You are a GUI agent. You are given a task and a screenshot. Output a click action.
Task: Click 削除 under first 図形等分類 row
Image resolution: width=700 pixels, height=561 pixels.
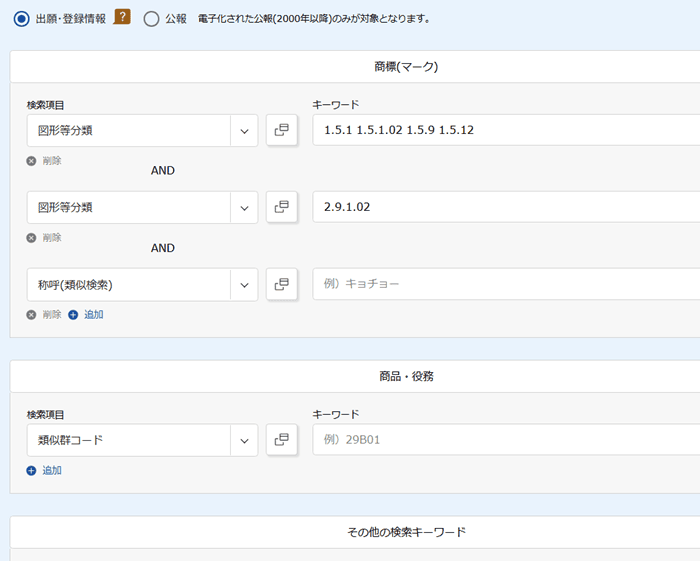(x=52, y=161)
